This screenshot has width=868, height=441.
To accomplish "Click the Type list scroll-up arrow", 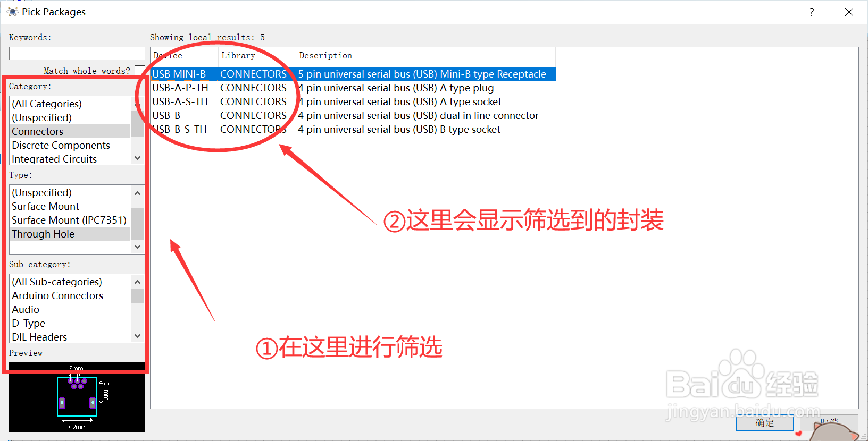I will (138, 193).
